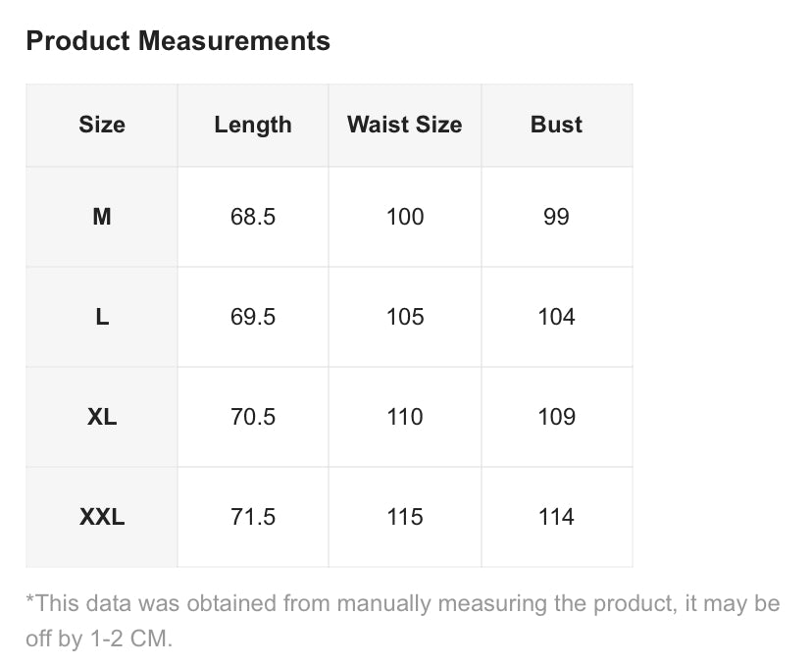Viewport: 812px width, 666px height.
Task: Click the M size row label
Action: pos(102,217)
